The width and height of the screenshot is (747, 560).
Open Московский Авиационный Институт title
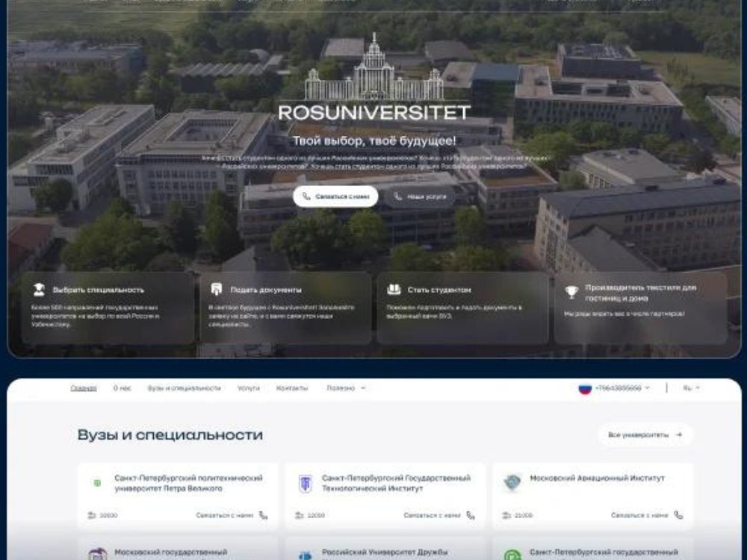pos(597,478)
